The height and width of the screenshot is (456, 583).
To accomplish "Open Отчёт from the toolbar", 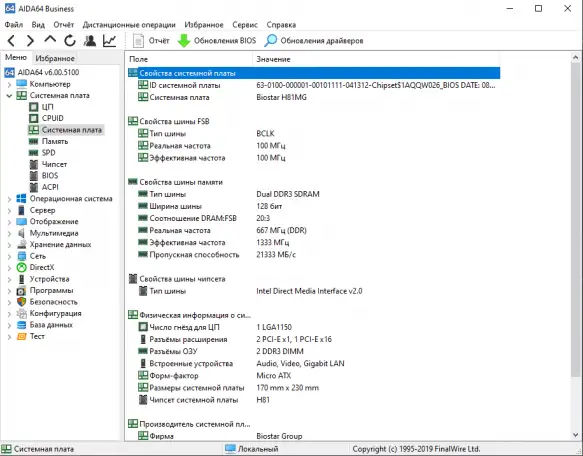I will click(x=151, y=41).
